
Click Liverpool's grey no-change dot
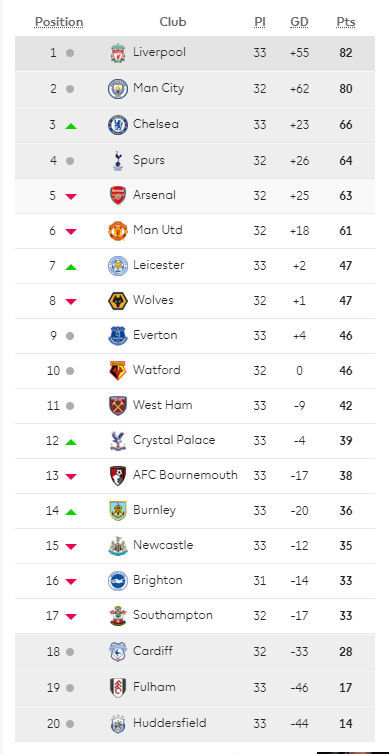coord(70,53)
